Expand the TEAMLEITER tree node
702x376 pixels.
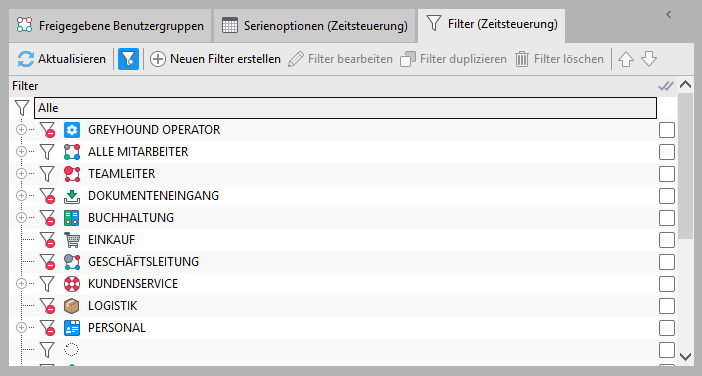(21, 173)
